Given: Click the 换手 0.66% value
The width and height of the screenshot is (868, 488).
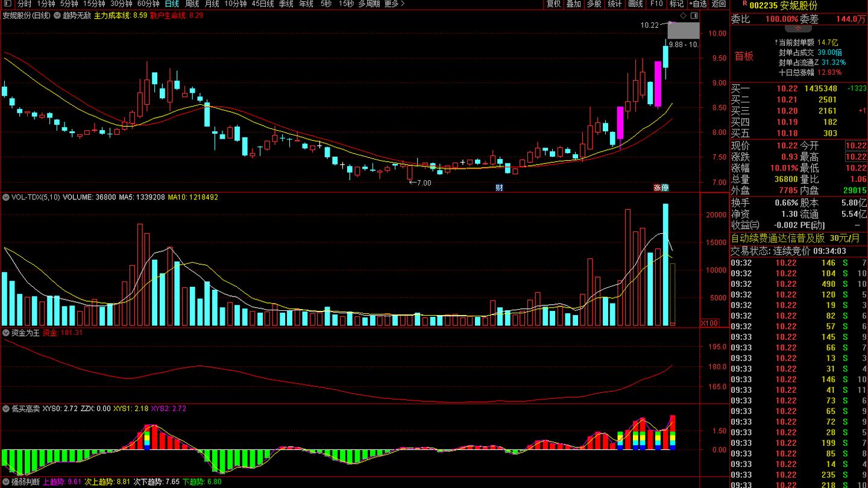Looking at the screenshot, I should (787, 203).
